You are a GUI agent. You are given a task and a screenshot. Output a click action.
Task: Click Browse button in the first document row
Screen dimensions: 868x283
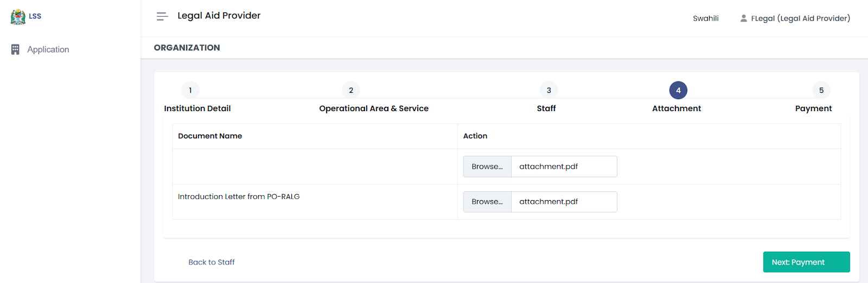coord(487,166)
